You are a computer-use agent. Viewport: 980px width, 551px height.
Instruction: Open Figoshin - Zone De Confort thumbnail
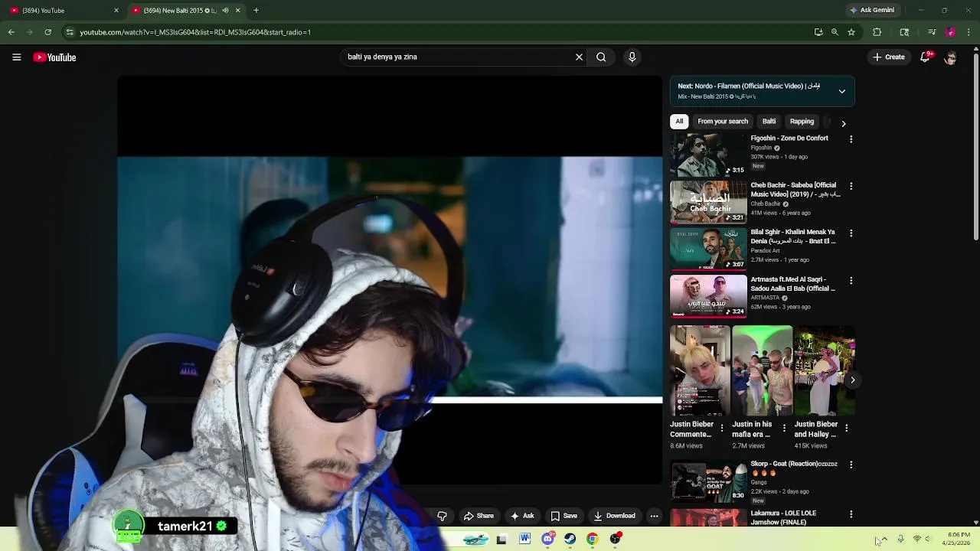pyautogui.click(x=708, y=155)
